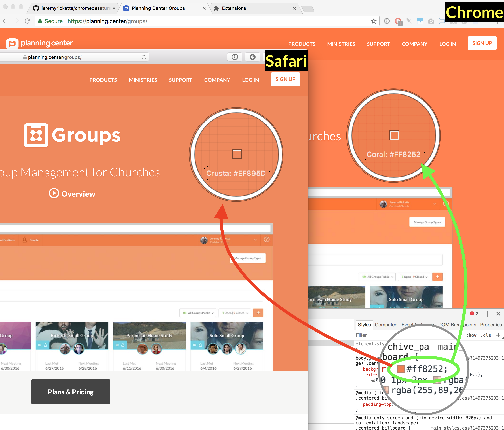The image size is (504, 430).
Task: Expand the Jeremy Ricketts account chevron
Action: 255,240
